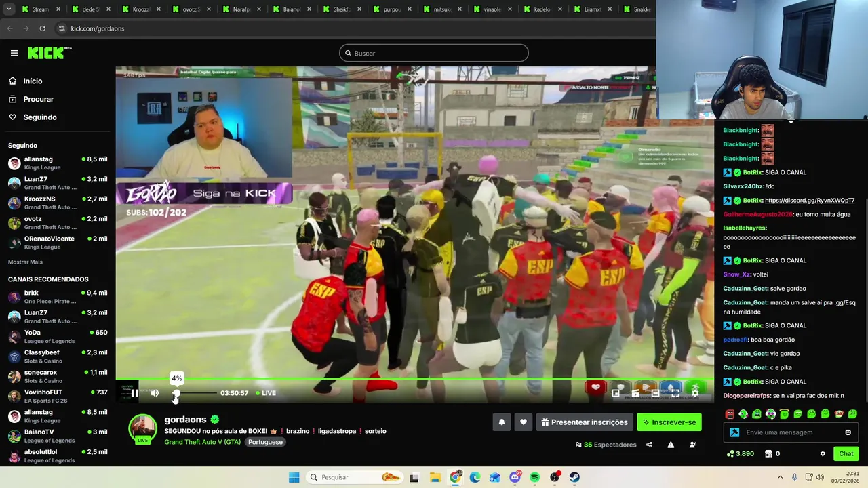868x488 pixels.
Task: Click Caduzinn_Goat username saying salve gordao
Action: [x=745, y=289]
